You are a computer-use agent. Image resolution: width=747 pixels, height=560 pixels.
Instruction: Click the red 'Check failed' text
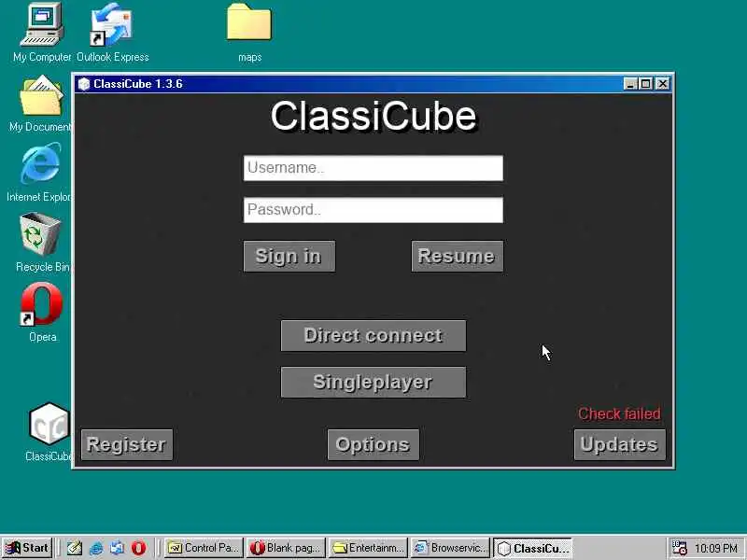pos(619,413)
